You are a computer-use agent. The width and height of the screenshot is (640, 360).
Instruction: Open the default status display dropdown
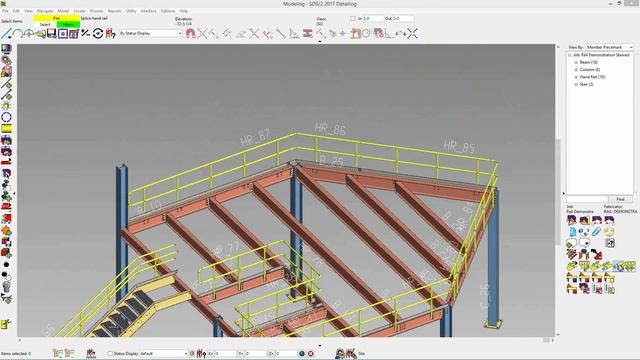163,353
